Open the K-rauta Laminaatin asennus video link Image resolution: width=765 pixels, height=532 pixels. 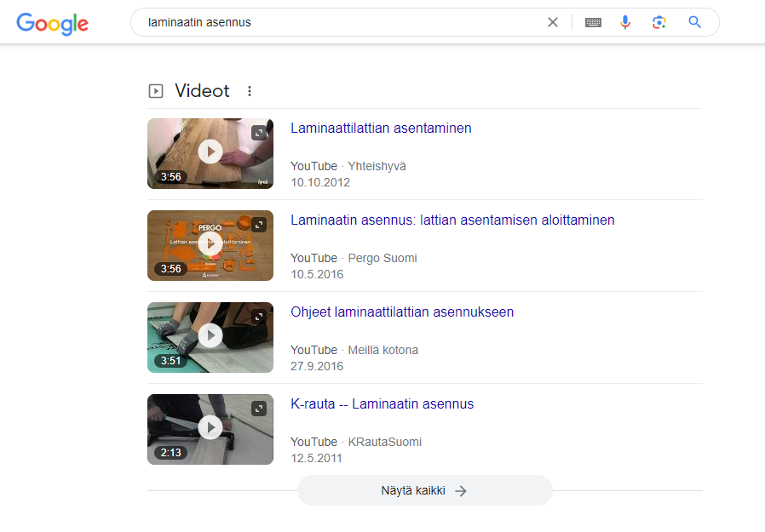[382, 403]
